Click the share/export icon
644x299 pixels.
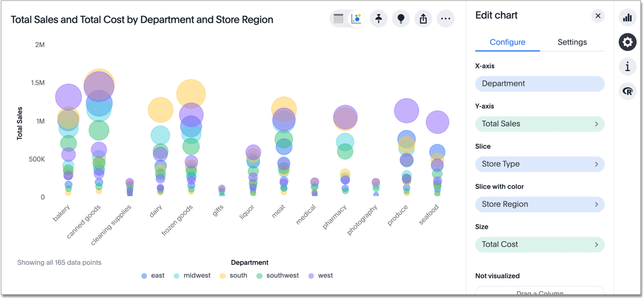click(x=423, y=19)
